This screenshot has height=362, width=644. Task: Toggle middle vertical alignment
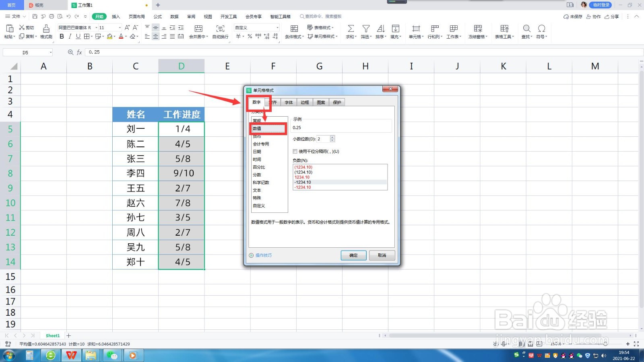click(x=155, y=27)
